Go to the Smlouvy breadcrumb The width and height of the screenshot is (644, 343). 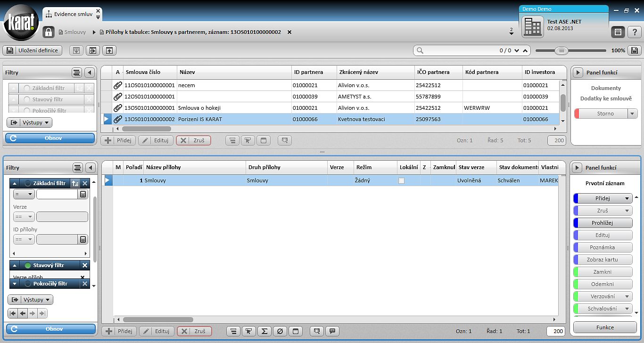tap(72, 32)
